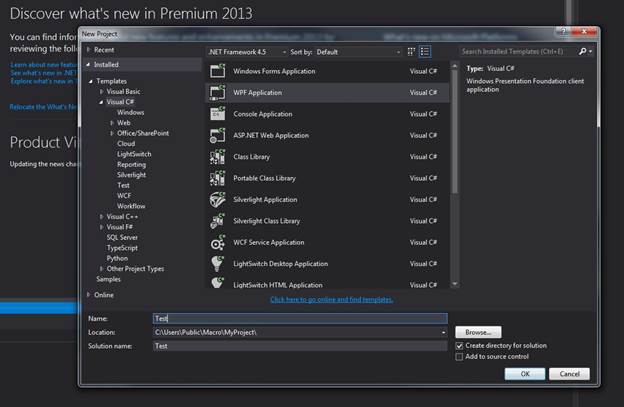Select the Test template category
Viewport: 624px width, 407px height.
(123, 185)
